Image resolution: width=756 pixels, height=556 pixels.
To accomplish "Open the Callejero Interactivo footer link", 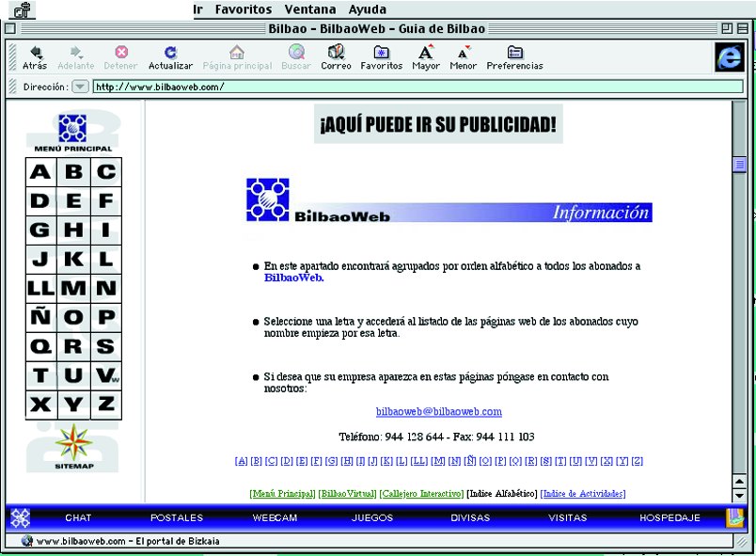I will click(421, 493).
